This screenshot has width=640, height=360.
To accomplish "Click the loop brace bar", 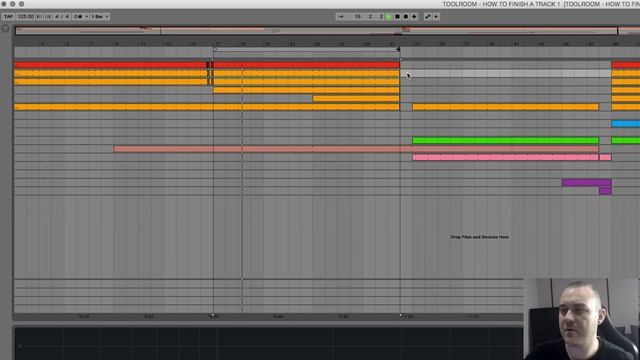I will [306, 49].
